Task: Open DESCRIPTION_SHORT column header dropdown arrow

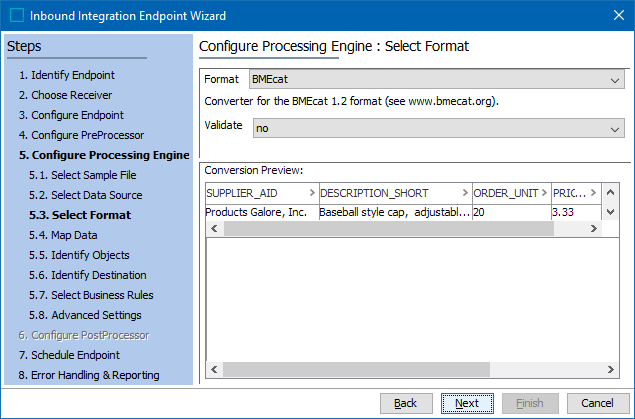Action: [465, 193]
